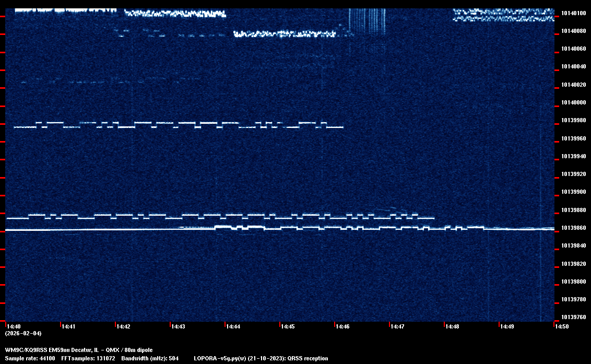Click frequency label 10140020
591x364 pixels.
[574, 85]
